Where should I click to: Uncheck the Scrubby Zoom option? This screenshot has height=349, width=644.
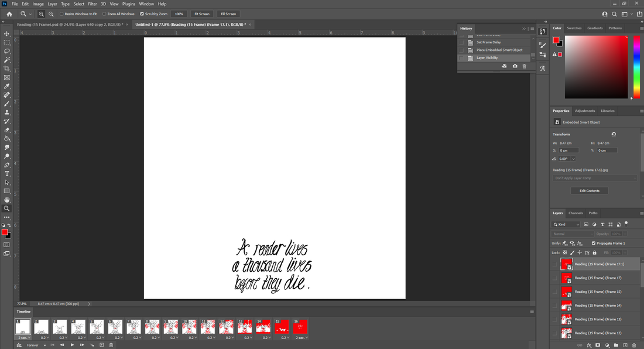pyautogui.click(x=142, y=13)
